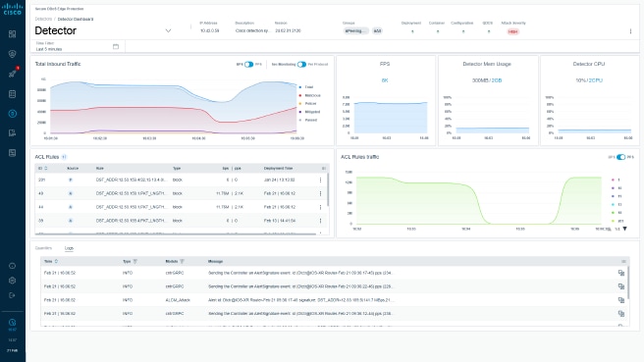644x362 pixels.
Task: Expand the ACL Rules traffic legend arrow
Action: click(x=624, y=229)
